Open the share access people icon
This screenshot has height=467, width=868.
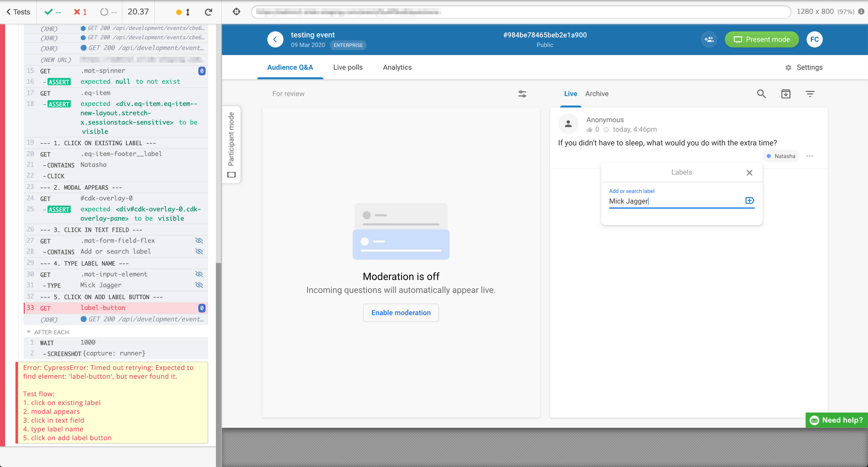click(x=709, y=39)
